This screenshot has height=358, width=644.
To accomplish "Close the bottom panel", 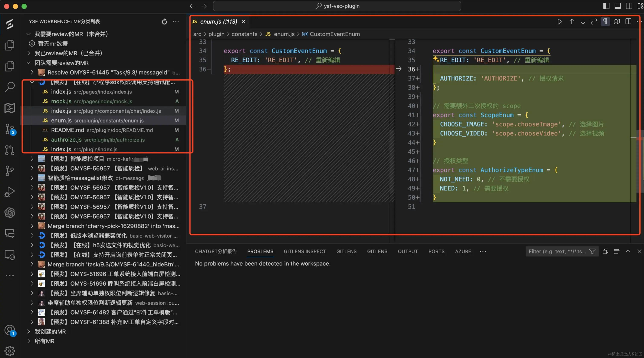I will pyautogui.click(x=639, y=251).
